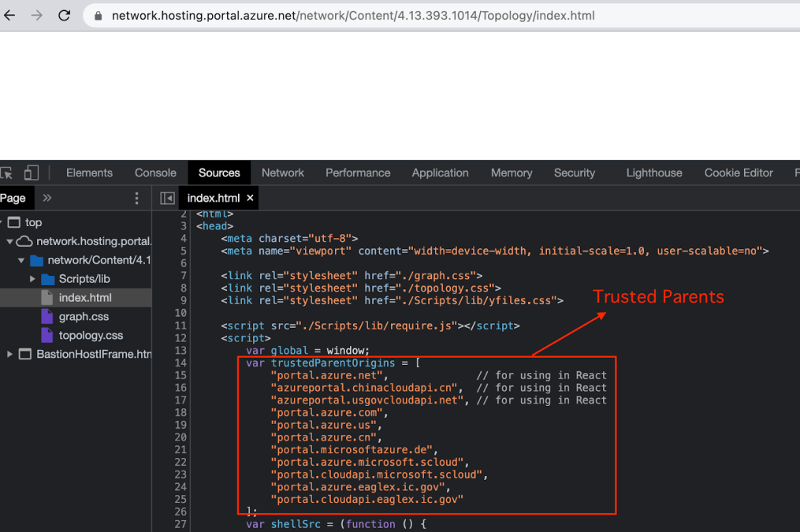Open the Performance tab
Screen dimensions: 800x532
(x=358, y=173)
